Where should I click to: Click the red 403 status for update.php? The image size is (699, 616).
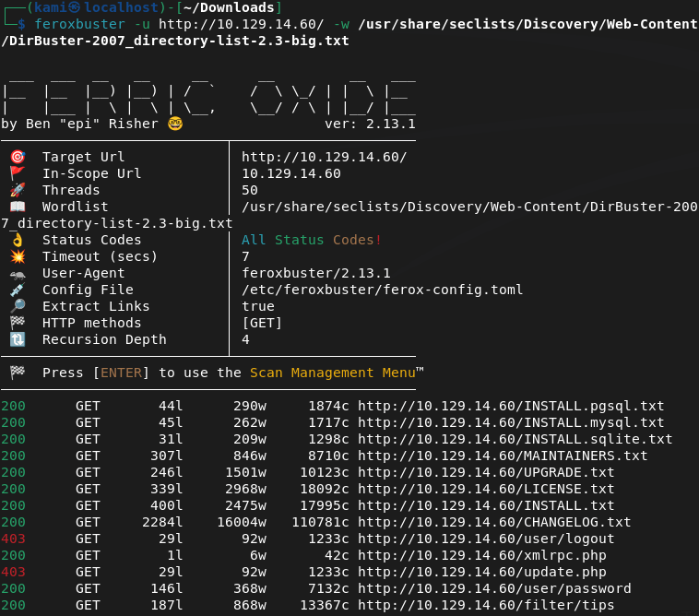tap(13, 572)
